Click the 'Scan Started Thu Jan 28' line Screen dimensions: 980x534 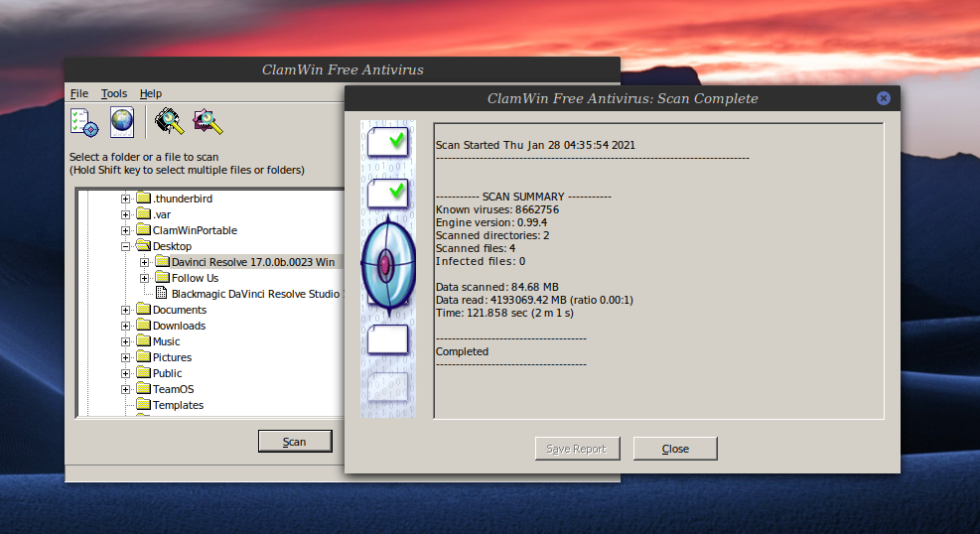coord(535,145)
